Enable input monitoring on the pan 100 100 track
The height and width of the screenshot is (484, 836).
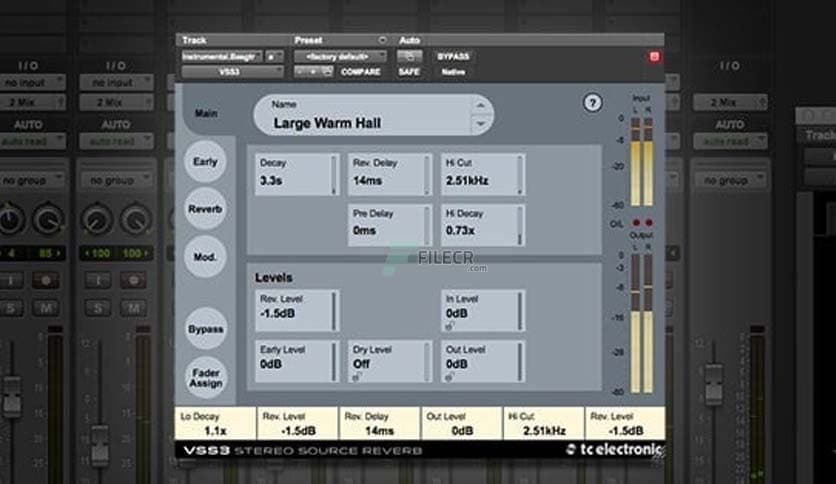click(98, 280)
